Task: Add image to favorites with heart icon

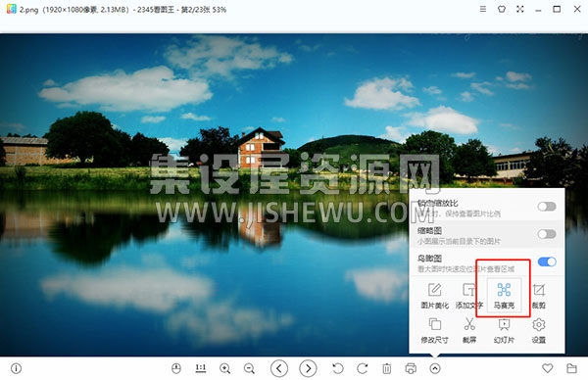Action: [x=547, y=368]
